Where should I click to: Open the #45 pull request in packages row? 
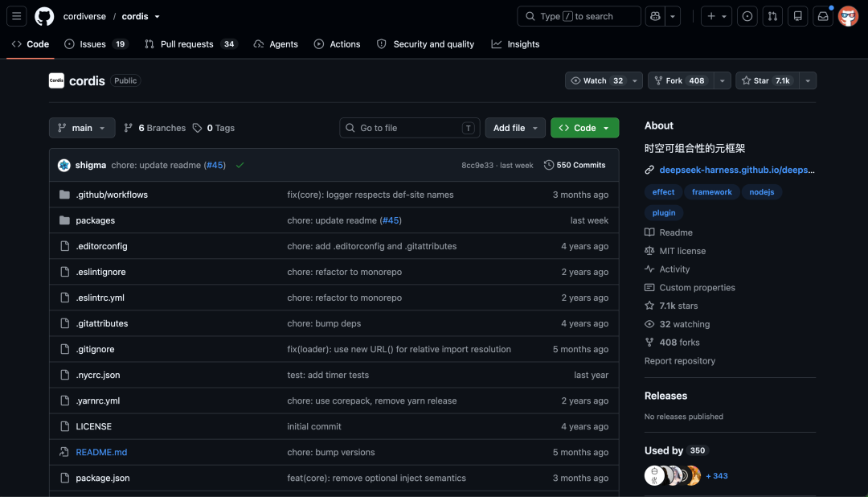(x=391, y=220)
